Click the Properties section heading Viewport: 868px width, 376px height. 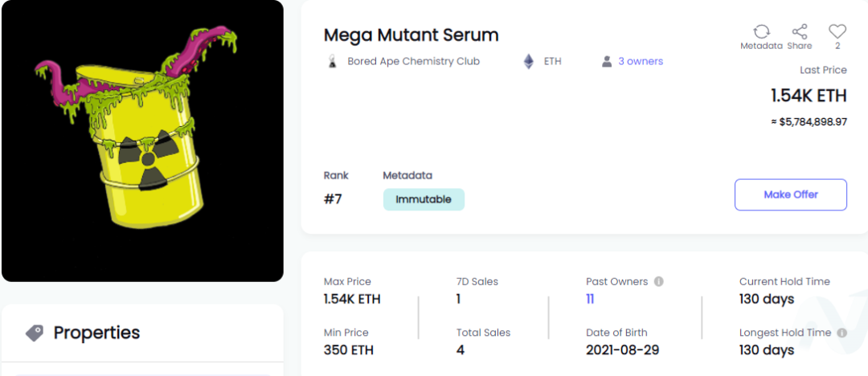click(x=97, y=333)
